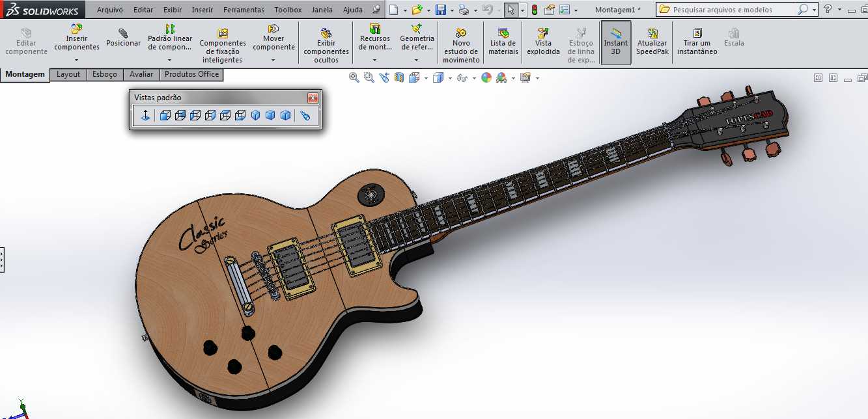
Task: Click Zoom to Fit magnifier icon
Action: coord(354,77)
